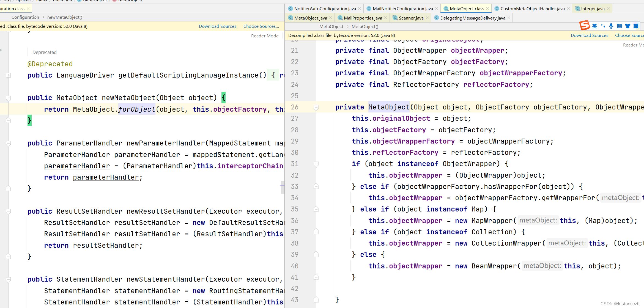Click left editor vertical scrollbar thumb
Image resolution: width=644 pixels, height=308 pixels.
click(x=283, y=187)
